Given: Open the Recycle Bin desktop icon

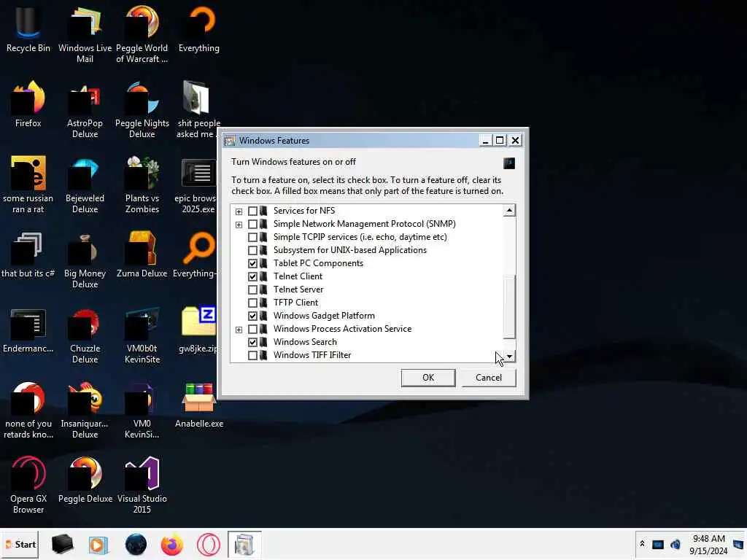Looking at the screenshot, I should [x=28, y=28].
